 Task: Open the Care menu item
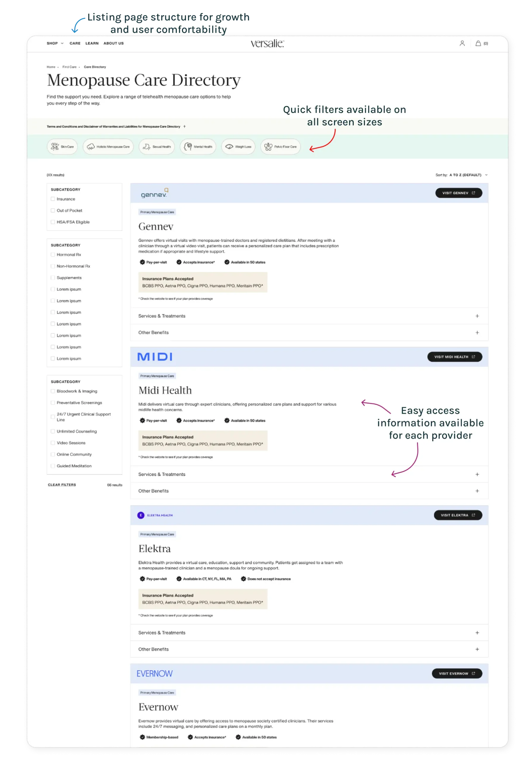(75, 43)
